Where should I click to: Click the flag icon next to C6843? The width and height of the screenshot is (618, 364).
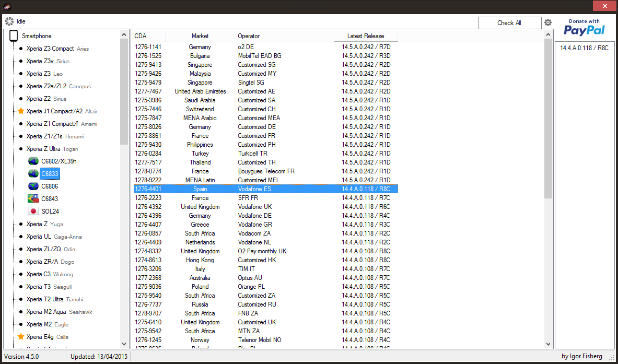click(x=33, y=199)
